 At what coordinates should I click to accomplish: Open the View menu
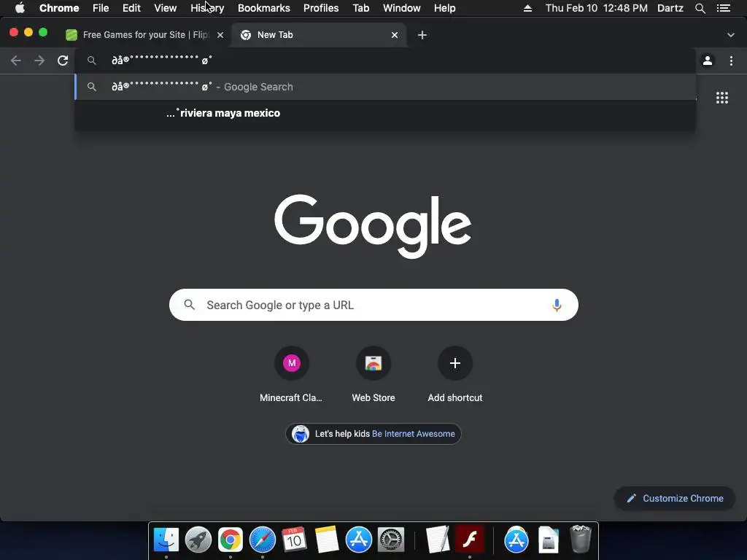(166, 8)
